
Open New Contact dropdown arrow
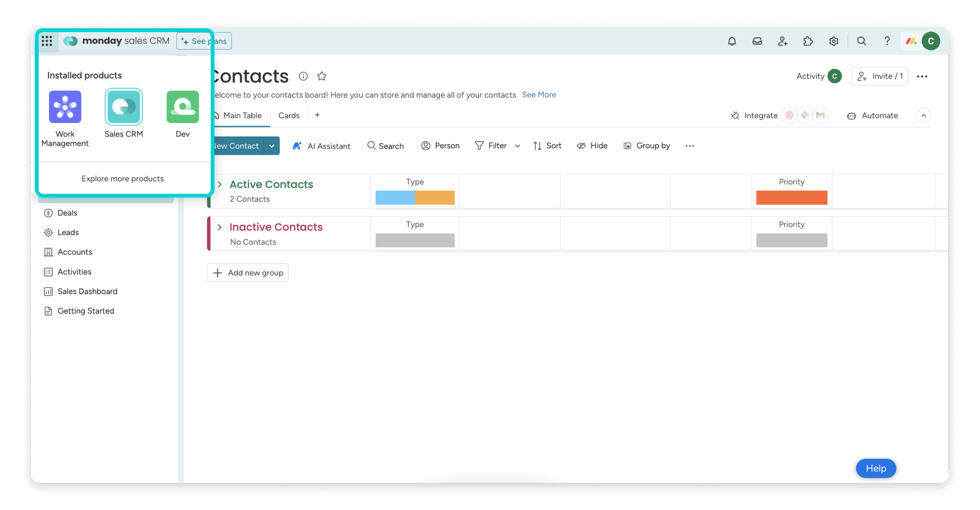click(x=272, y=146)
